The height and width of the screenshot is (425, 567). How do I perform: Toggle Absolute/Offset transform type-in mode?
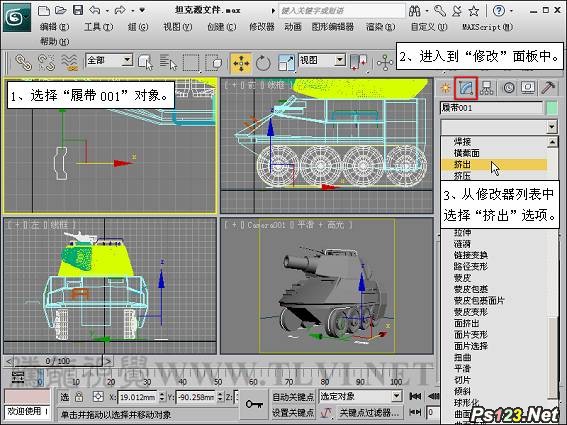tap(98, 397)
